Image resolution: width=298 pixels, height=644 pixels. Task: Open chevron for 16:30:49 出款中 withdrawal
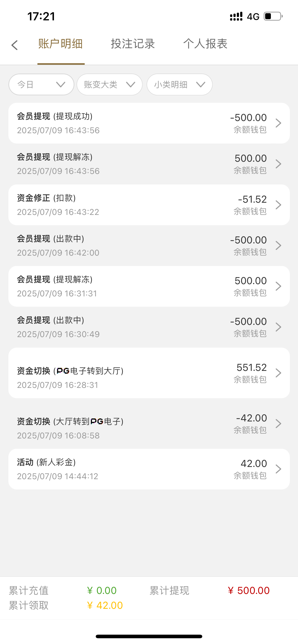click(278, 327)
